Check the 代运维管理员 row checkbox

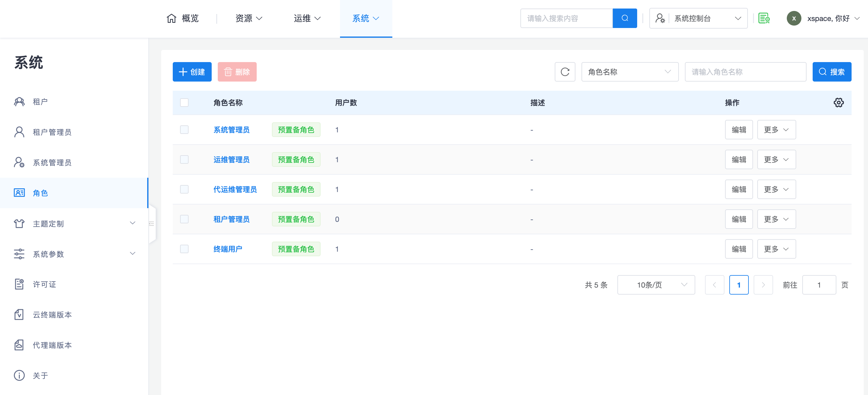[x=184, y=189]
